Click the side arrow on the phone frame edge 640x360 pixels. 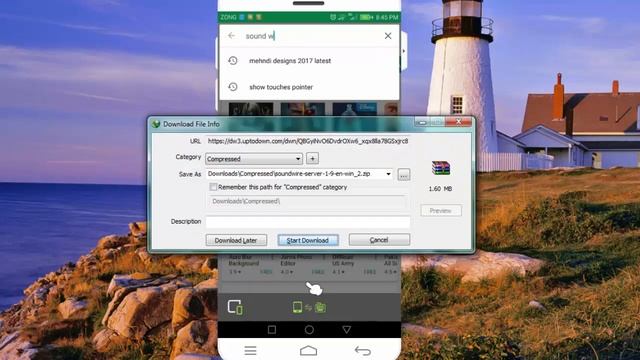coord(404,51)
